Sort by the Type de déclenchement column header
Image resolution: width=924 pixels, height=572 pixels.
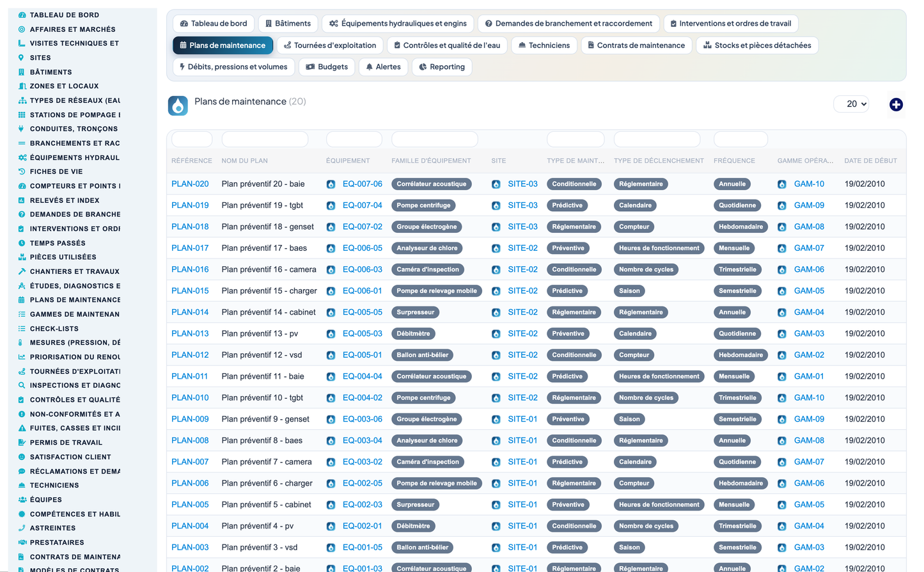pyautogui.click(x=659, y=161)
